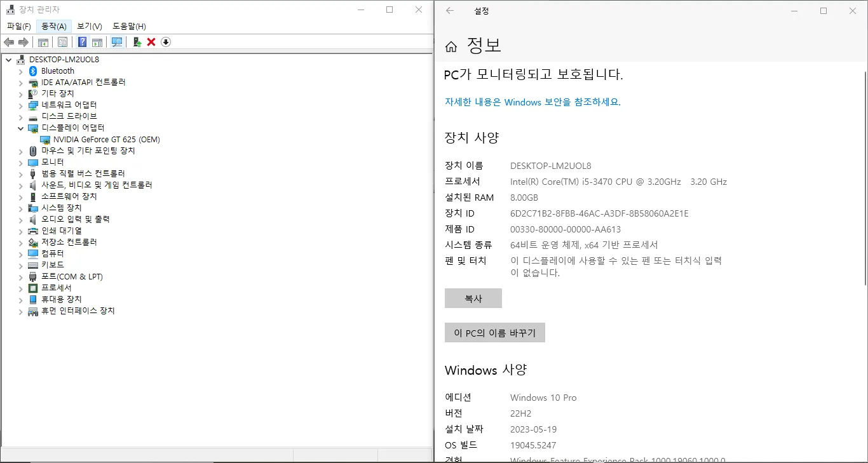Select the Bluetooth category icon
Screen dimensions: 868x463
pyautogui.click(x=34, y=71)
